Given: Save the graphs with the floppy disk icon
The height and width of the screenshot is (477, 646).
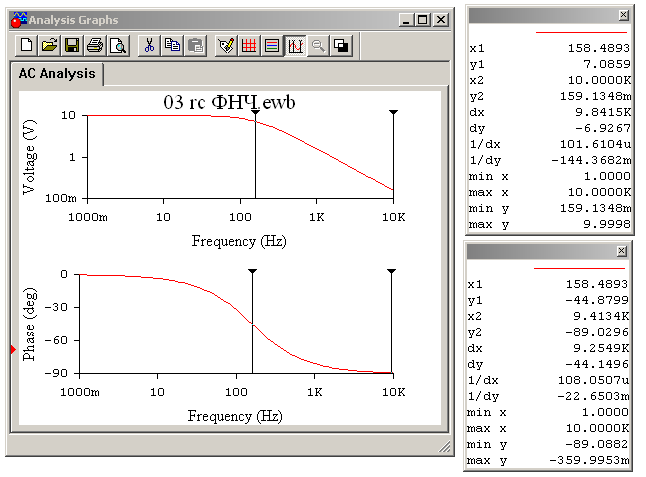Looking at the screenshot, I should pyautogui.click(x=72, y=45).
